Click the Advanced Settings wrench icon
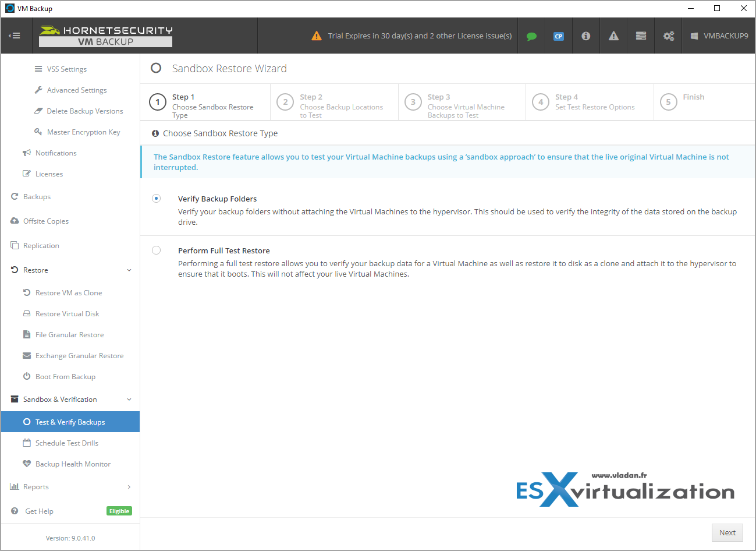 pos(38,90)
